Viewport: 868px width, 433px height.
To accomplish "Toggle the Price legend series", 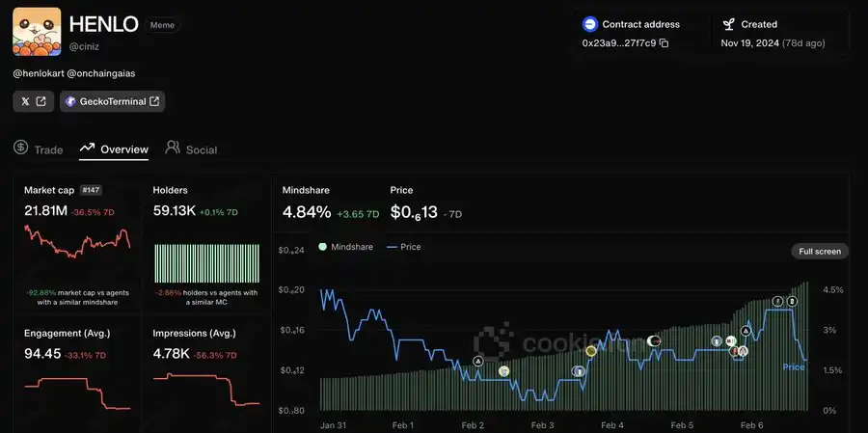I will coord(403,247).
